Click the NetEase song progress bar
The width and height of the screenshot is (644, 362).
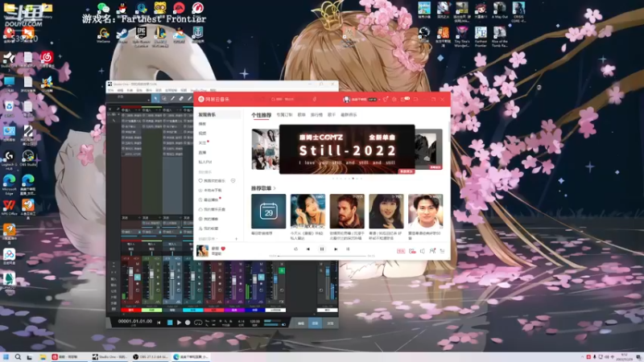321,256
